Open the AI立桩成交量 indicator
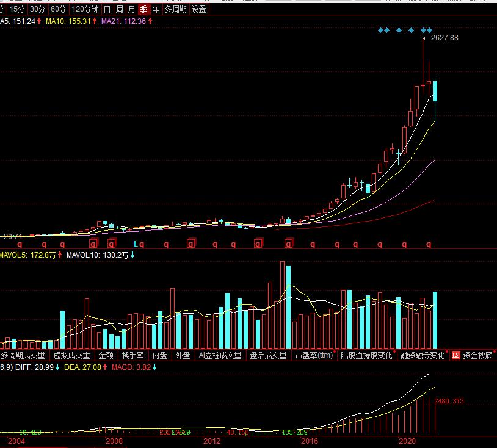The width and height of the screenshot is (497, 448). click(x=220, y=355)
